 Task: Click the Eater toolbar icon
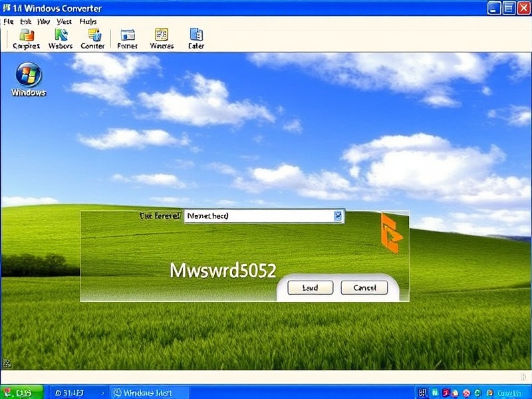(x=196, y=39)
